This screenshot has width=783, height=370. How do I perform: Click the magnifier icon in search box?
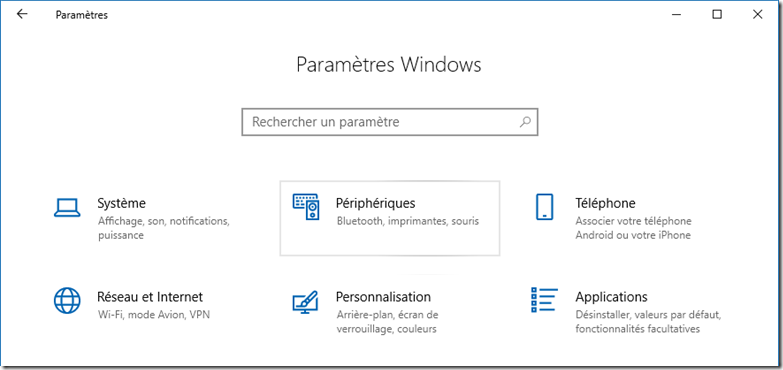[525, 121]
